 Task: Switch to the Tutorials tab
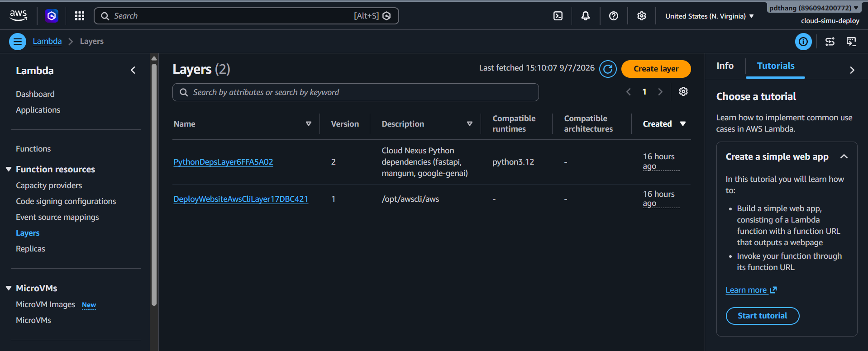[776, 66]
